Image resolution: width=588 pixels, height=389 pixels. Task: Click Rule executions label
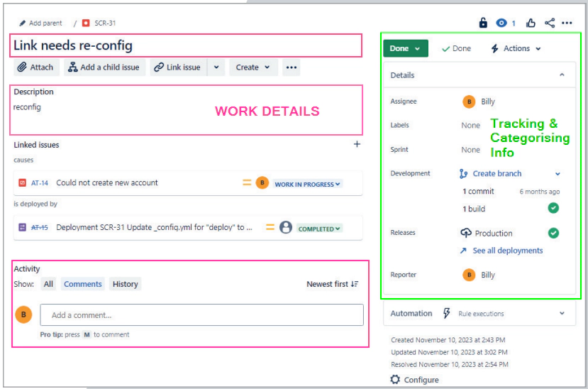click(481, 314)
